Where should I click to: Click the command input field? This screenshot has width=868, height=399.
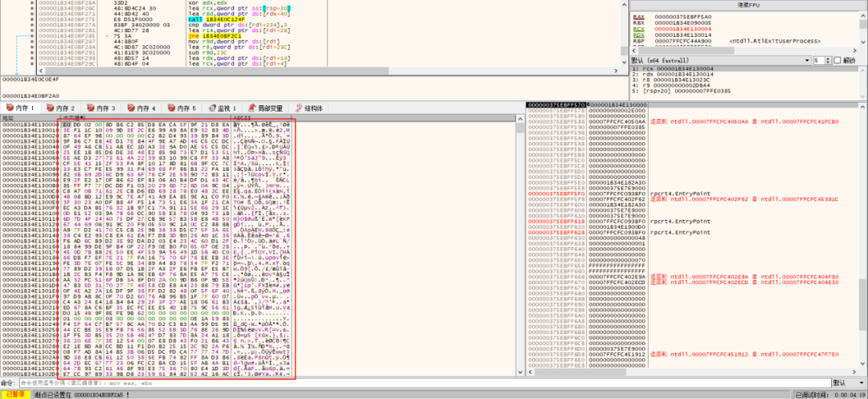(424, 383)
